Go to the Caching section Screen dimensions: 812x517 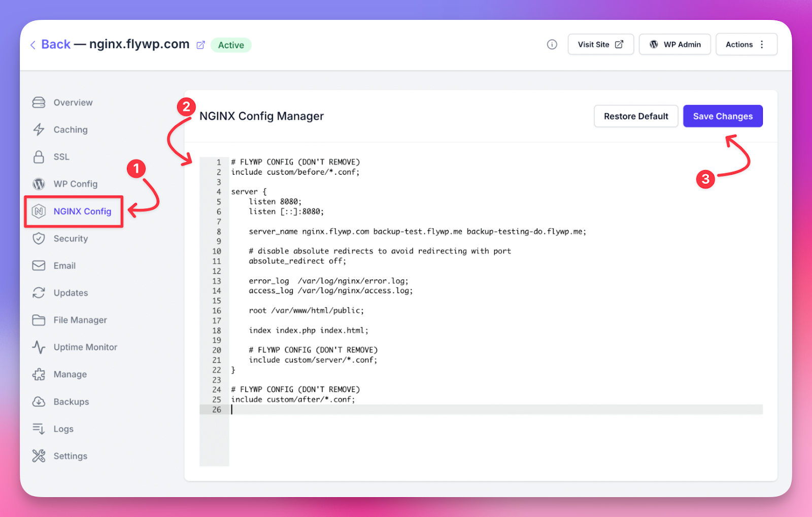pyautogui.click(x=71, y=130)
